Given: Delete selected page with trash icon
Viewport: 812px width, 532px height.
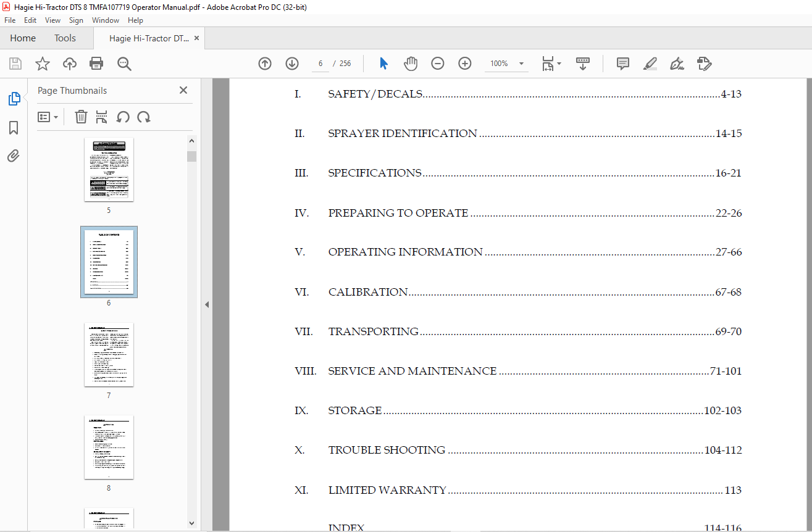Looking at the screenshot, I should click(81, 117).
